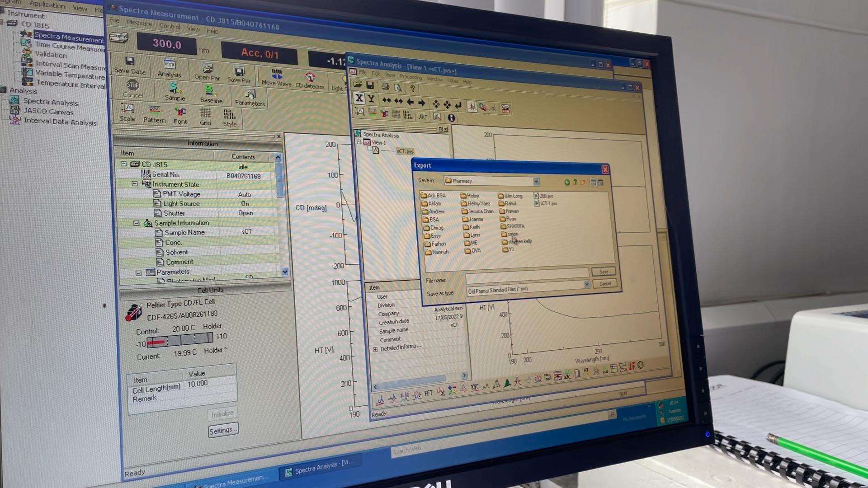Click the Cancel button in Export dialog
The image size is (868, 488).
pyautogui.click(x=604, y=283)
